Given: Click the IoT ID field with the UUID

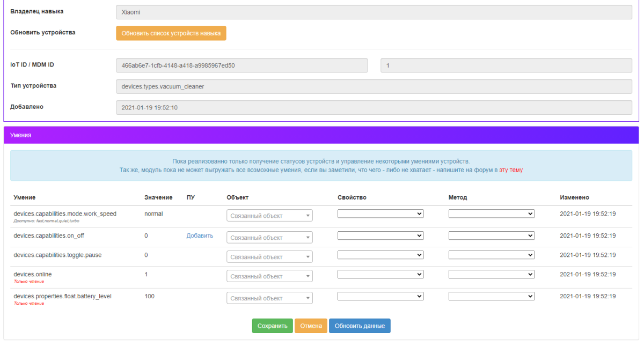Looking at the screenshot, I should pos(241,65).
